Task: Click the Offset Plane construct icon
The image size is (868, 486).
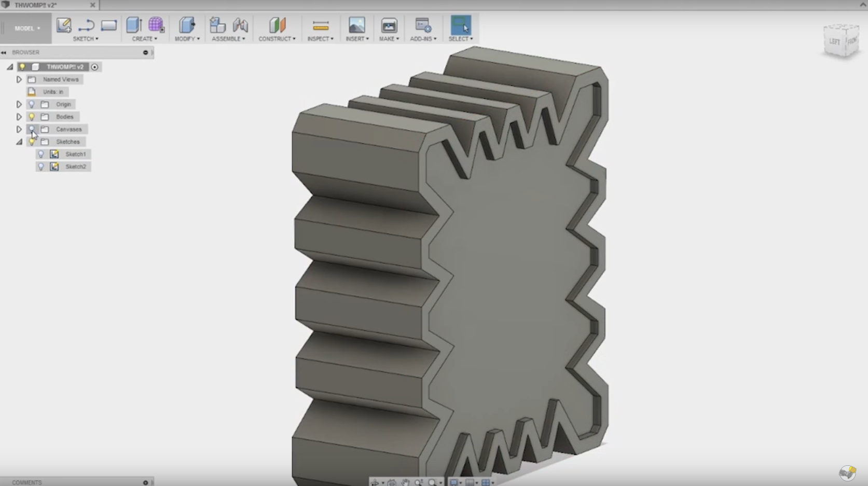Action: click(277, 25)
